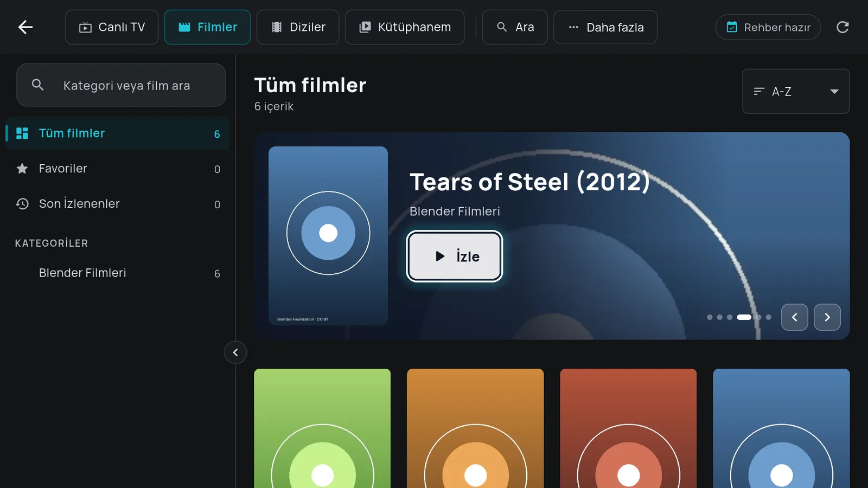
Task: Refresh content with the reload icon
Action: pos(843,27)
